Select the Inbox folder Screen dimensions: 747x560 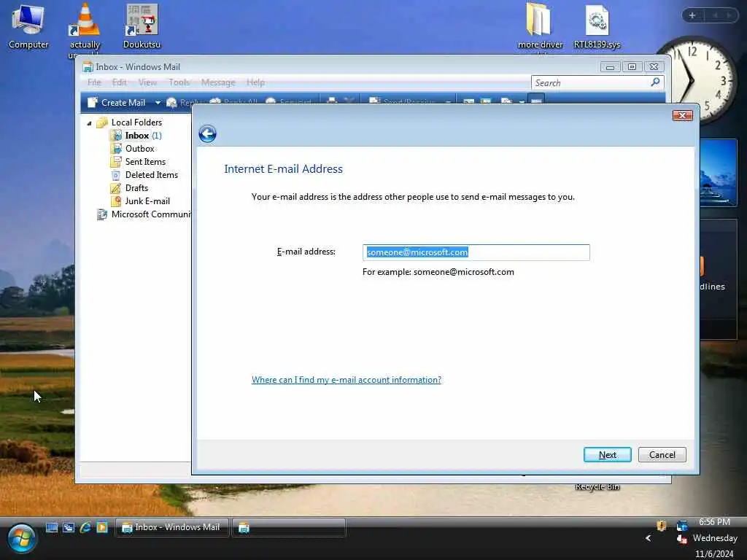136,136
